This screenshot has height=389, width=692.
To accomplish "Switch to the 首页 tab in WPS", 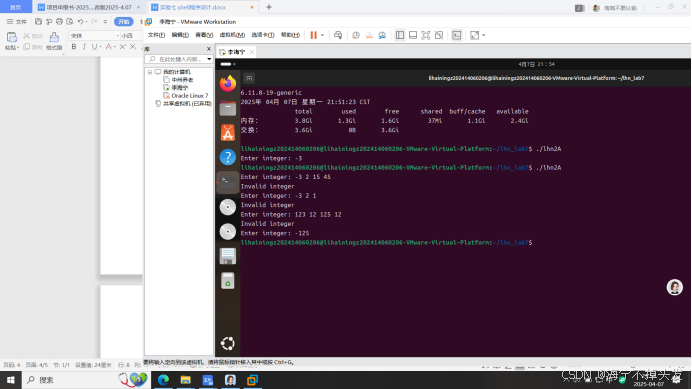I will pos(16,7).
